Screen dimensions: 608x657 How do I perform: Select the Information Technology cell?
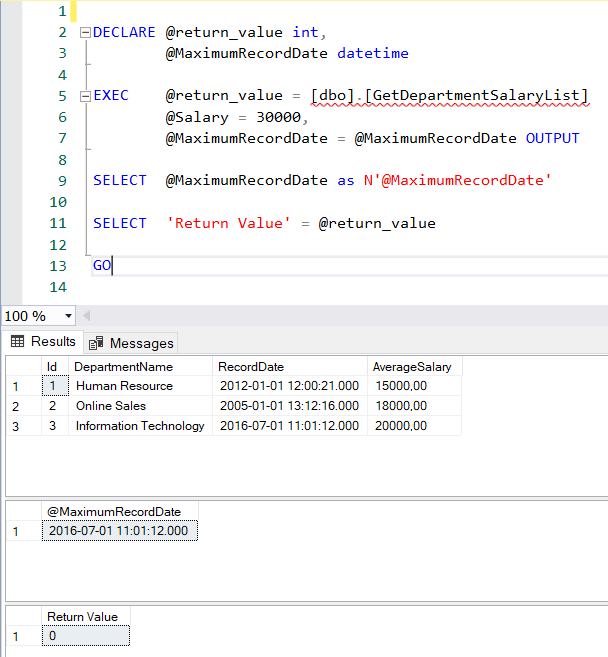click(140, 426)
